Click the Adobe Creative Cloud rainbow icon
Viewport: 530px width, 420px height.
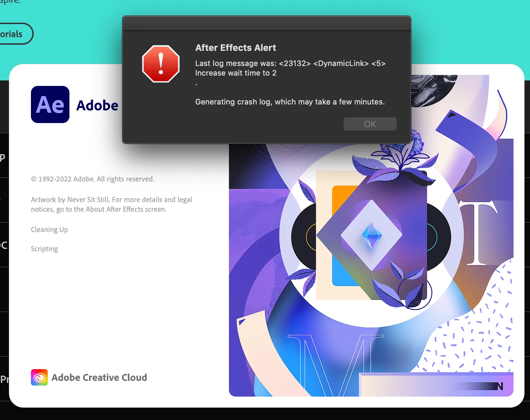40,377
